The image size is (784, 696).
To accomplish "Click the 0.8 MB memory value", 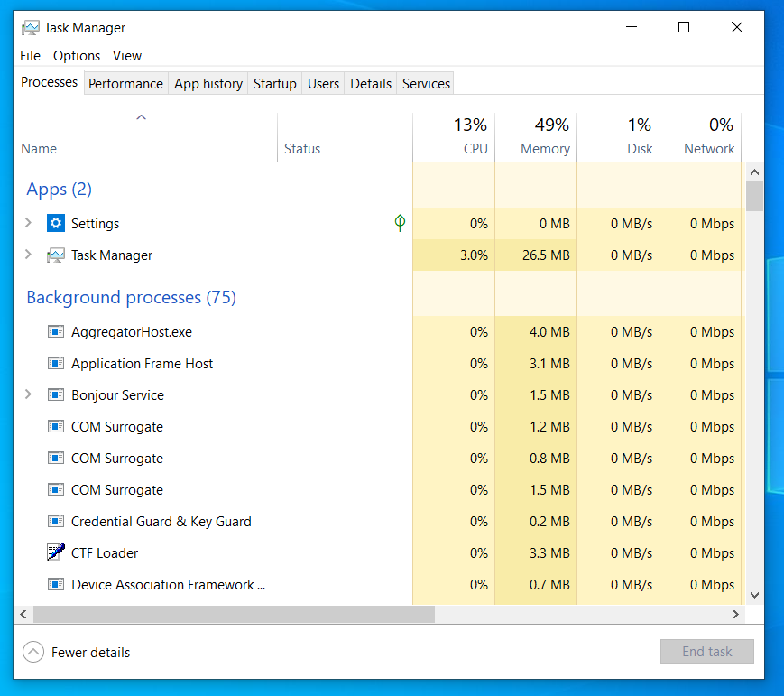I will [x=549, y=459].
